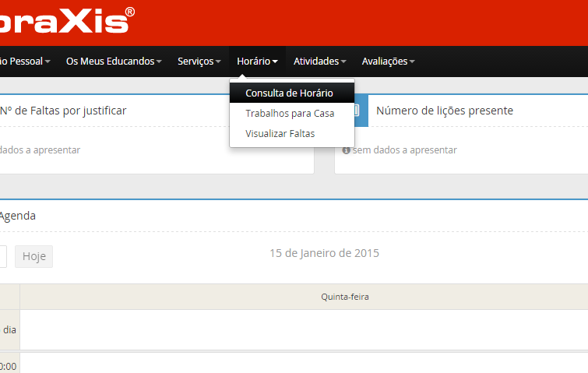The image size is (588, 373).
Task: Select 'Consulta de Horário' from the open menu
Action: [289, 93]
